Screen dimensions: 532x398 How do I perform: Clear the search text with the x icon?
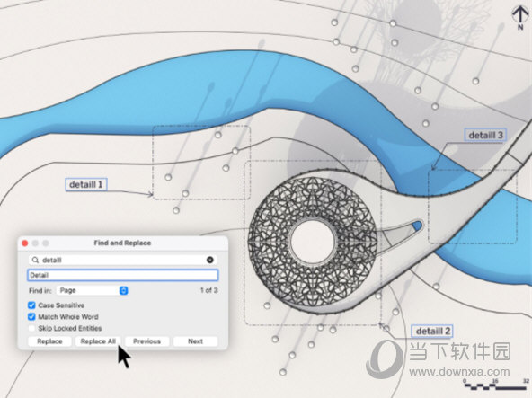210,260
